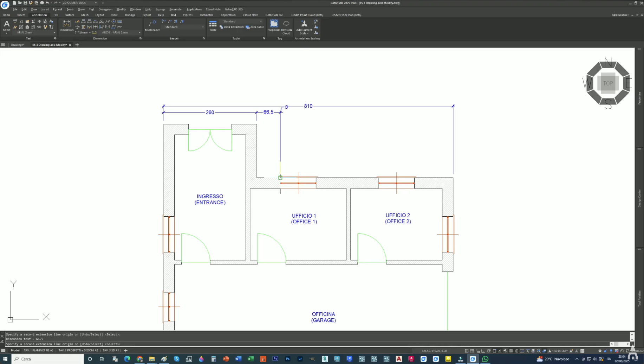The width and height of the screenshot is (644, 364).
Task: Switch to the Parametric ribbon tab
Action: point(206,15)
